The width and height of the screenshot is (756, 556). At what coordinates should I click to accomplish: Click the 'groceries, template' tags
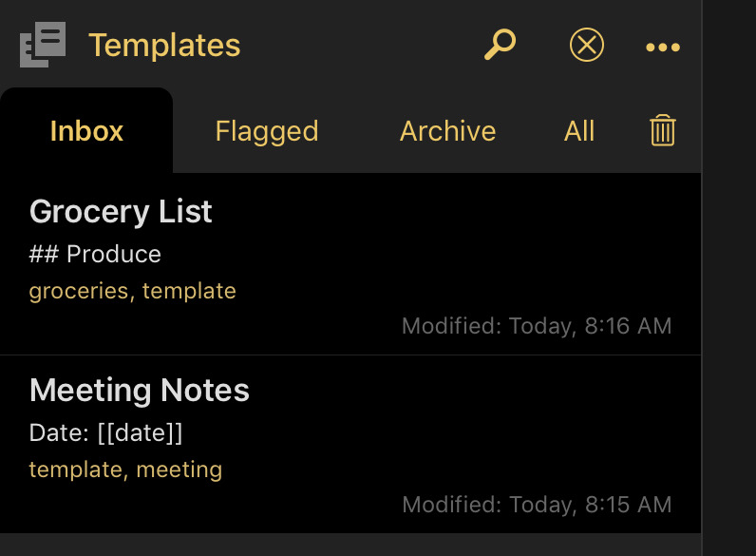133,291
